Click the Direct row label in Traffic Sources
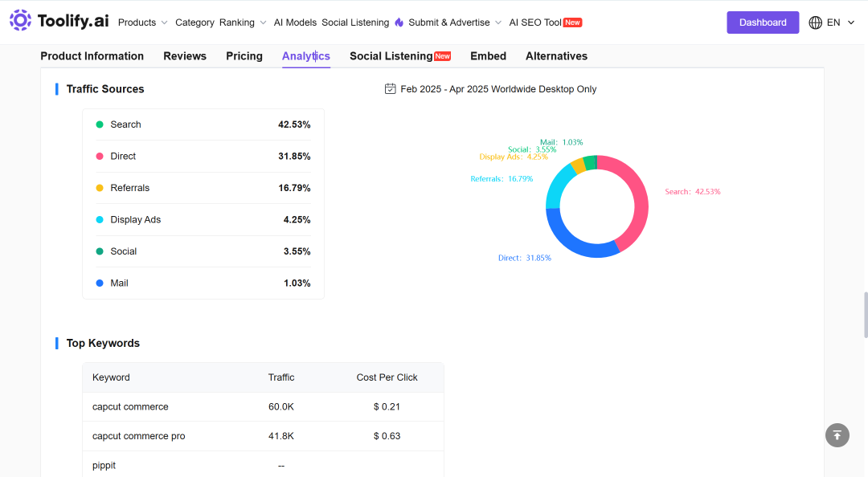868x477 pixels. point(123,156)
